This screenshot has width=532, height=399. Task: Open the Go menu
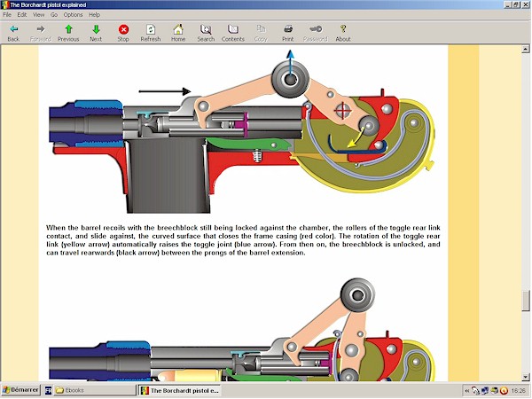tap(54, 14)
